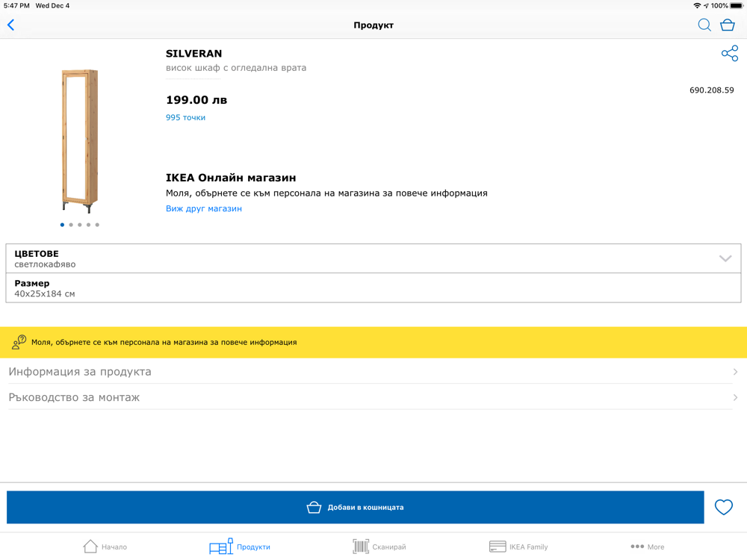Image resolution: width=747 pixels, height=560 pixels.
Task: Open Виж друг магазин link
Action: coord(204,208)
